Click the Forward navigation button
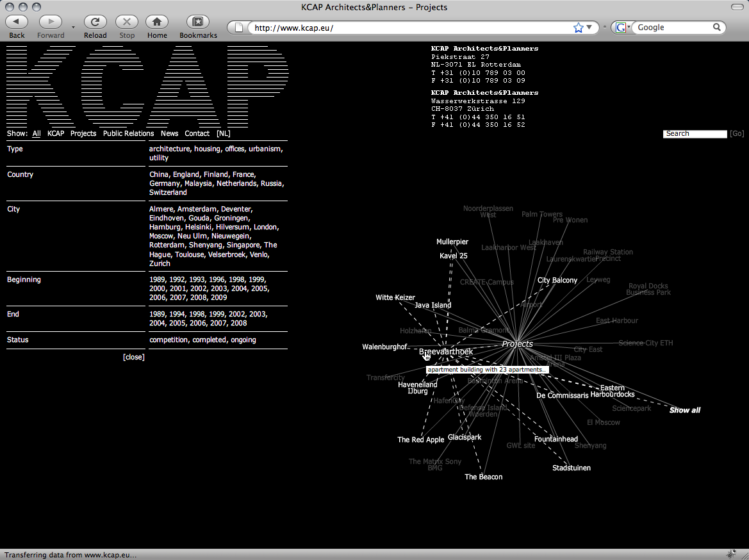Screen dimensions: 749x560 coord(51,22)
